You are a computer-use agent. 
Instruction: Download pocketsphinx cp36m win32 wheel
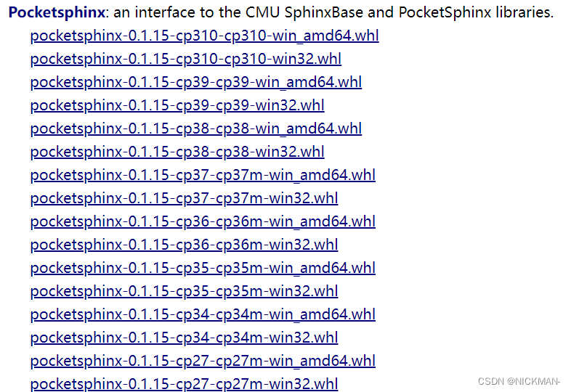[x=184, y=245]
